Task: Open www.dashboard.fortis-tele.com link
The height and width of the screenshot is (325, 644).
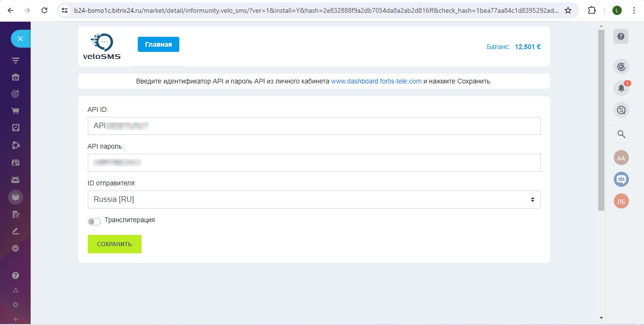Action: tap(376, 81)
